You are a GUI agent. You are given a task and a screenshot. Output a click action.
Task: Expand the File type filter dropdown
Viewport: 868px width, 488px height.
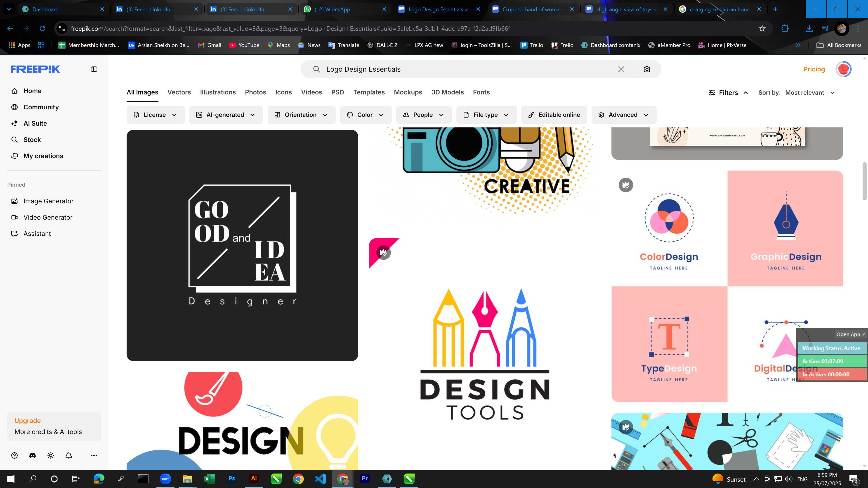point(486,115)
